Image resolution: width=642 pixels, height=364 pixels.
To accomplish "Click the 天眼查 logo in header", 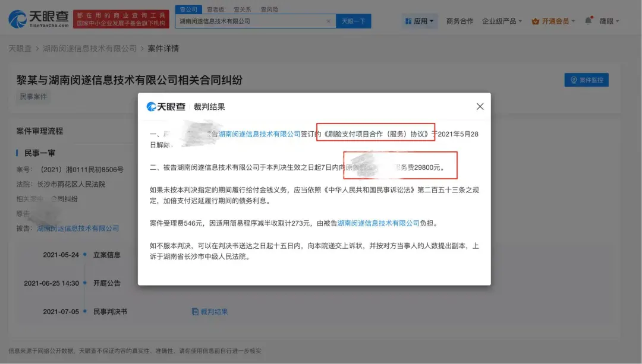I will (x=39, y=18).
